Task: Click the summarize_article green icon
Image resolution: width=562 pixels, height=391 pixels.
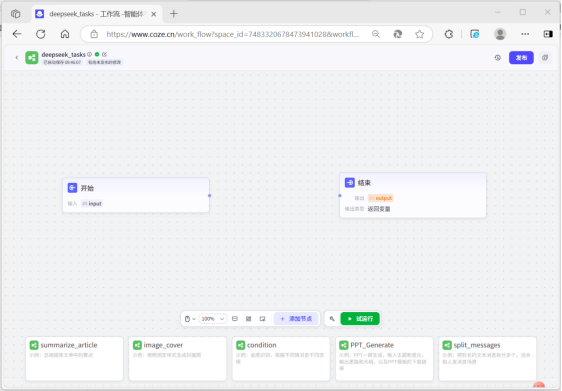Action: point(34,345)
